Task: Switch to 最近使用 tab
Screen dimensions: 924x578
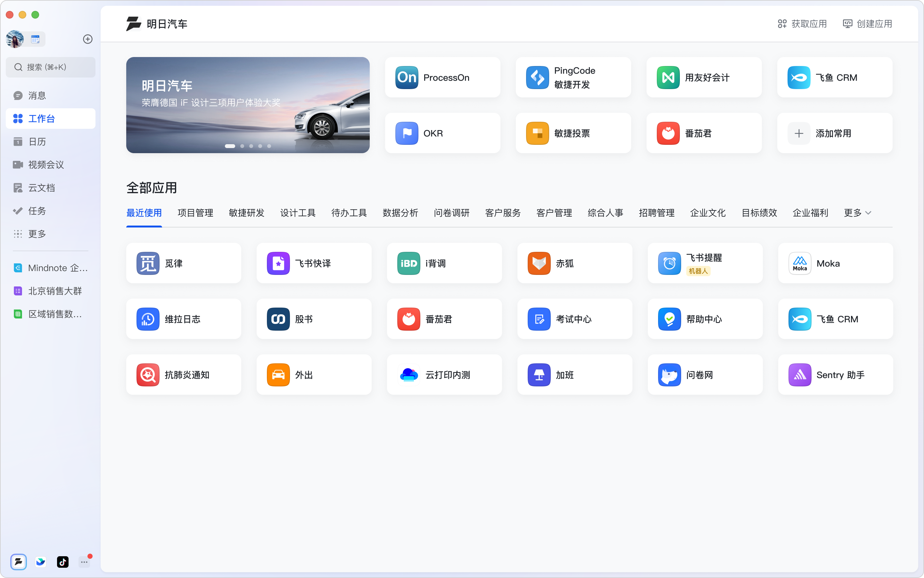Action: (x=144, y=213)
